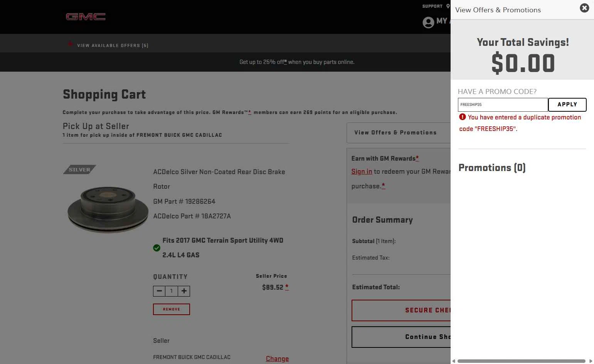The width and height of the screenshot is (594, 364).
Task: Open the My Account profile icon
Action: pos(428,22)
